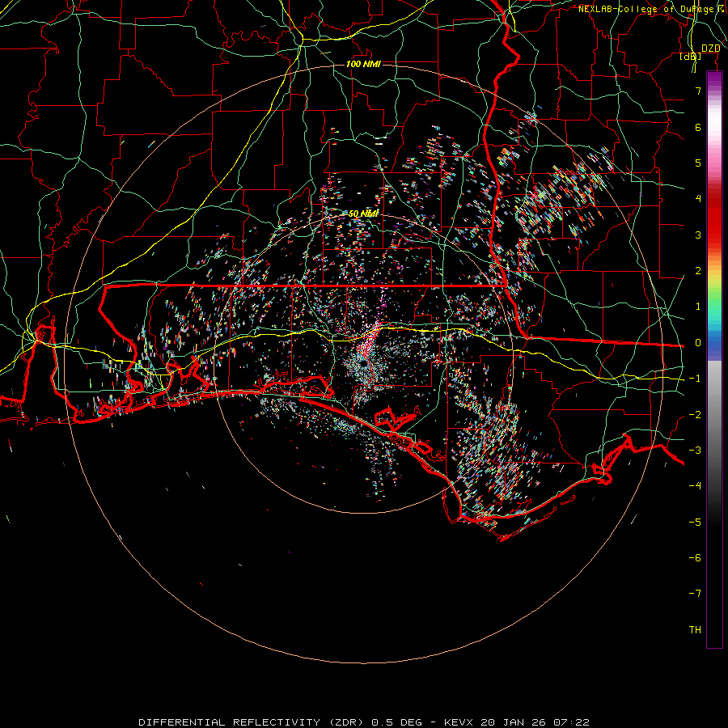Click the 4 dB value on color scale

point(698,199)
